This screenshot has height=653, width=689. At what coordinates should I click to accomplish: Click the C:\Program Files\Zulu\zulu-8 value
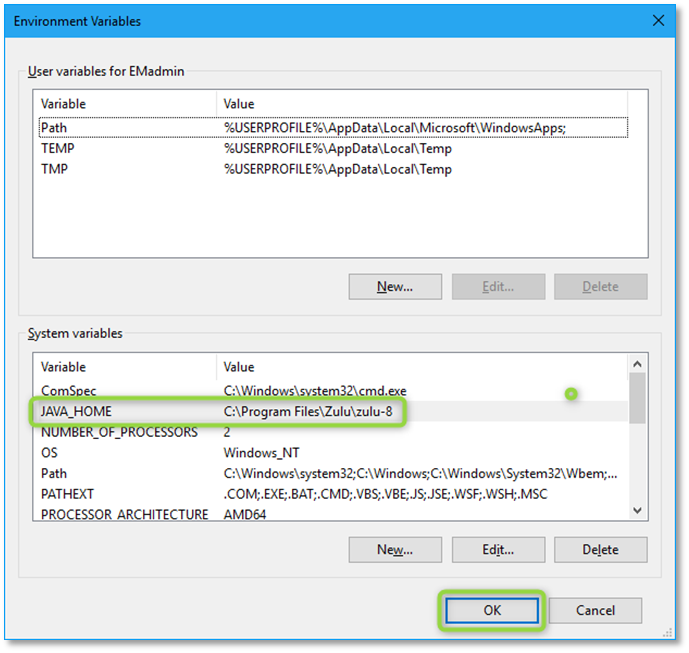(308, 411)
